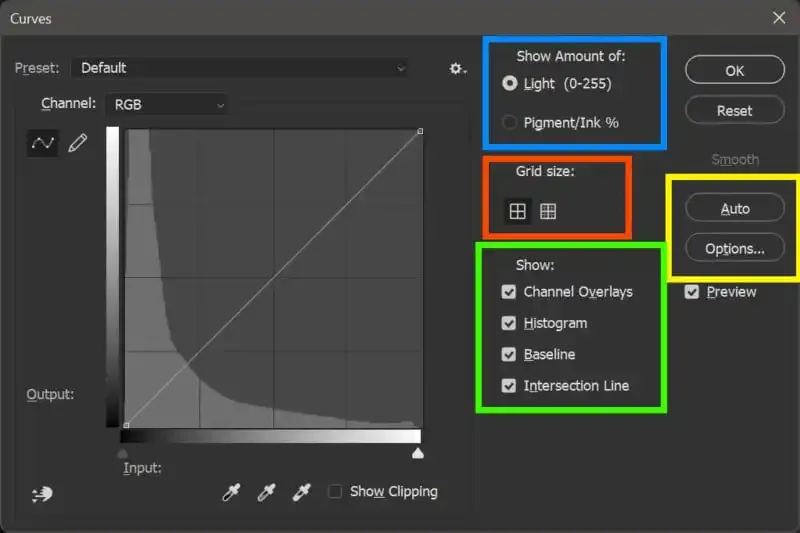Screen dimensions: 800x533
Task: Click the Auto button
Action: tap(735, 208)
